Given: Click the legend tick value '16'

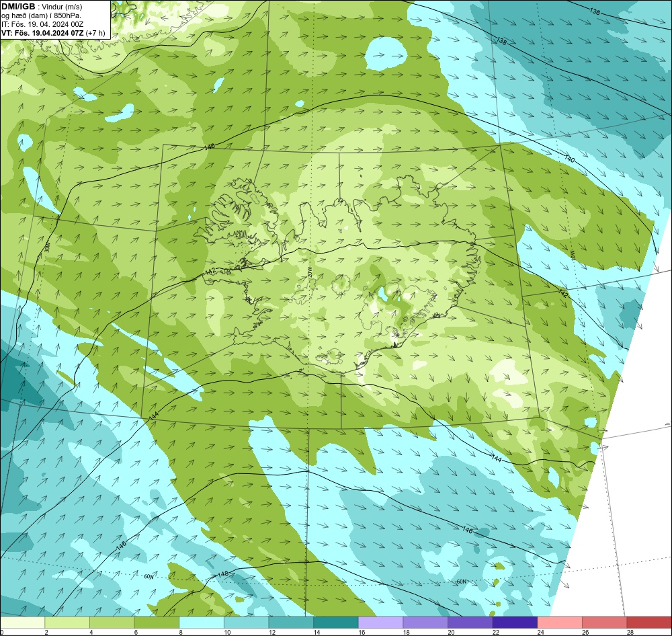Looking at the screenshot, I should 362,632.
